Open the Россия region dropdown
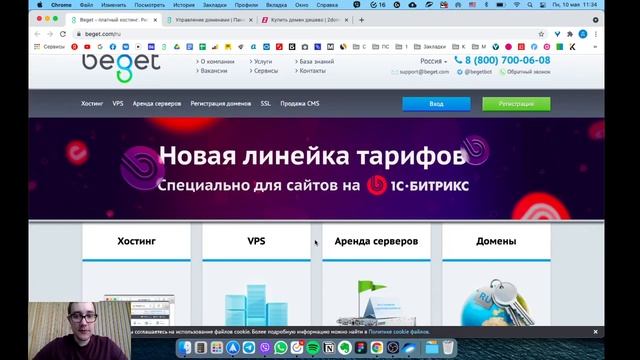 pyautogui.click(x=433, y=61)
